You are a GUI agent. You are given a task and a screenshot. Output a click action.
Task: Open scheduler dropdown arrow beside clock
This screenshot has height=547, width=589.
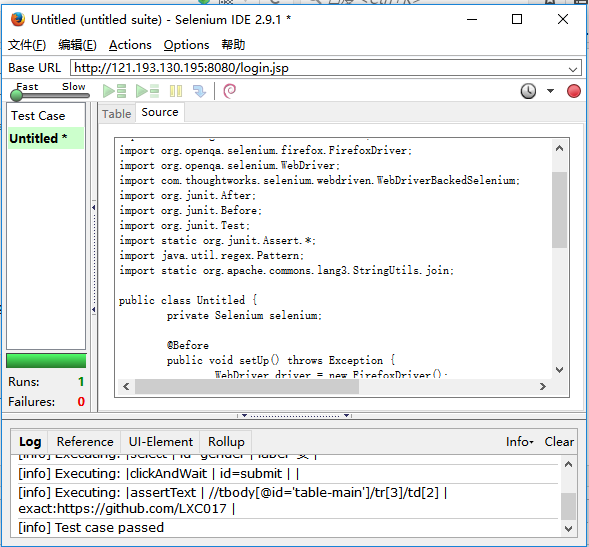(550, 91)
